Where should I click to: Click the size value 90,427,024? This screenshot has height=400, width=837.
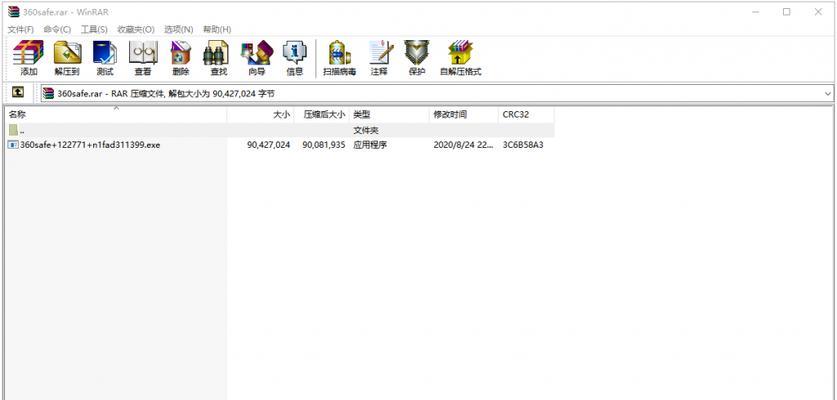click(x=269, y=145)
